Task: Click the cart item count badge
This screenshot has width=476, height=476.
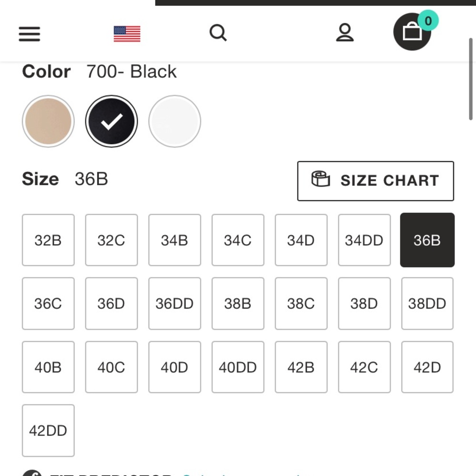Action: [427, 20]
